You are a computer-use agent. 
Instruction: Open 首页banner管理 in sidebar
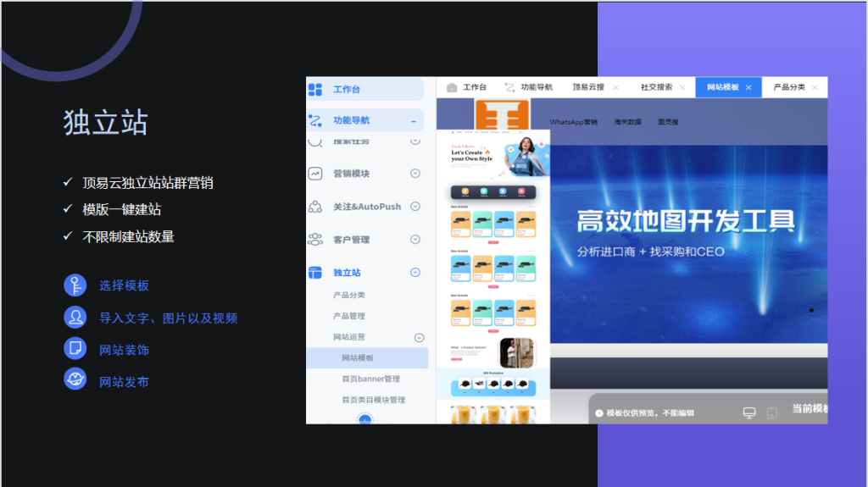(370, 379)
